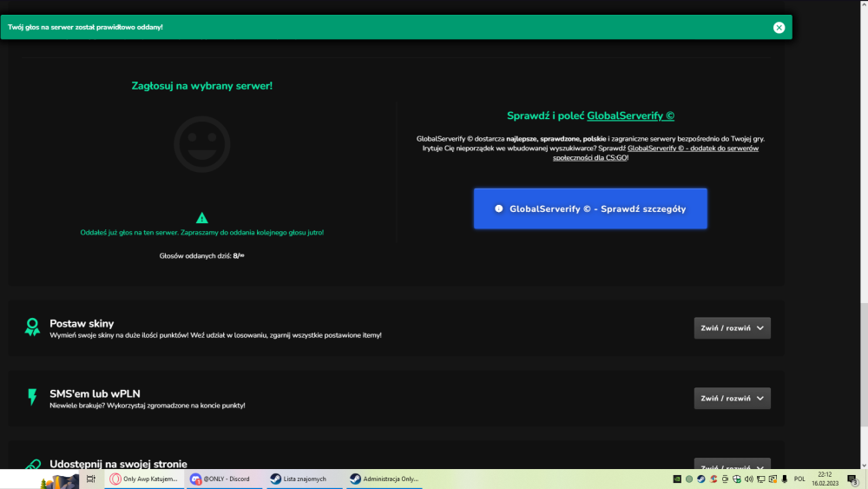
Task: Click the Postaw skiny heading
Action: click(x=82, y=323)
